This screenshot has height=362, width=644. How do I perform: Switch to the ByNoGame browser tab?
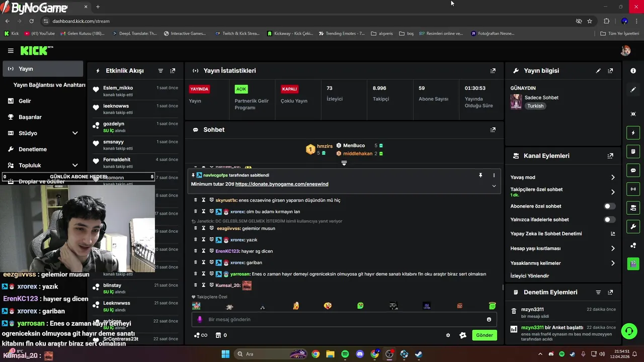tap(45, 7)
